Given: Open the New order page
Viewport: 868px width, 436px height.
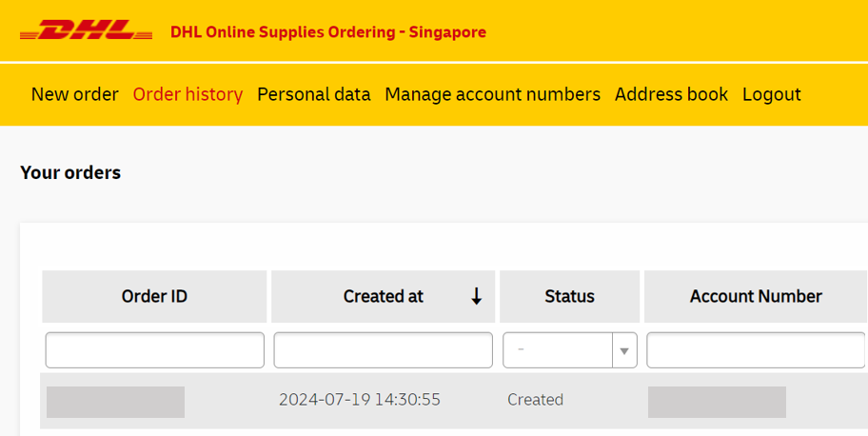Looking at the screenshot, I should tap(74, 94).
